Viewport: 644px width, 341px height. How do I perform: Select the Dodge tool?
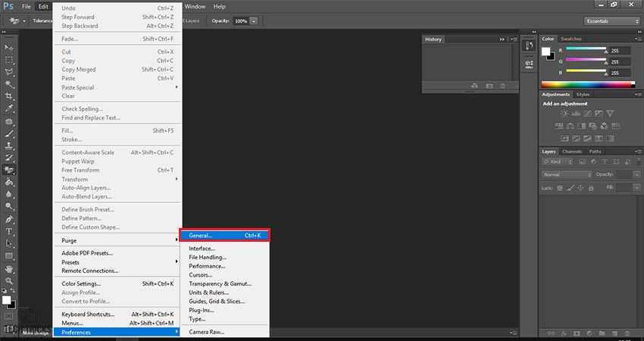[x=8, y=206]
